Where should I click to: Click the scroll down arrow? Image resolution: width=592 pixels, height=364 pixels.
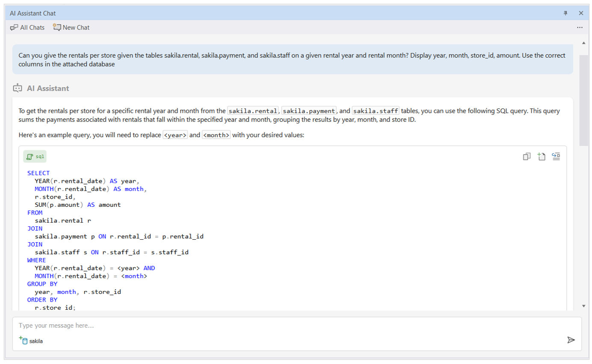[584, 306]
